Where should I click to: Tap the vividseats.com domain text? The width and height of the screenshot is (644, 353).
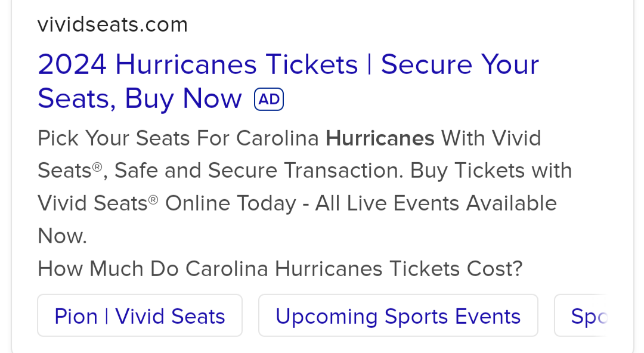point(112,25)
